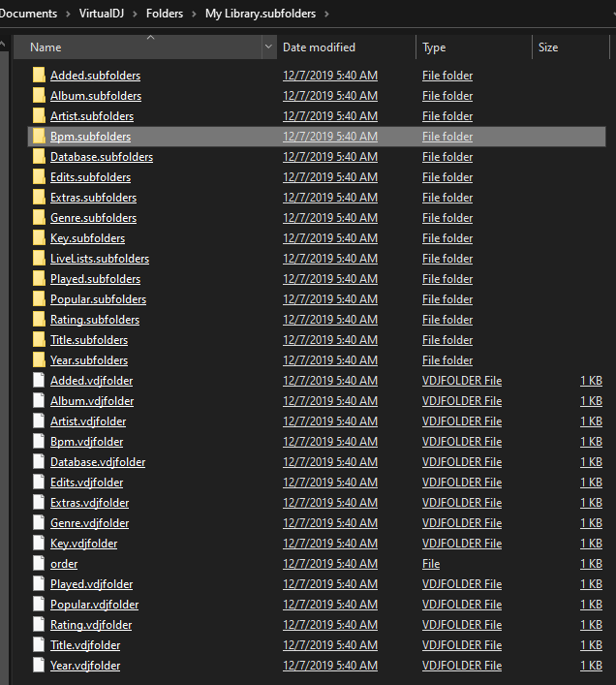Click the Rating.subfolders folder icon

point(39,320)
